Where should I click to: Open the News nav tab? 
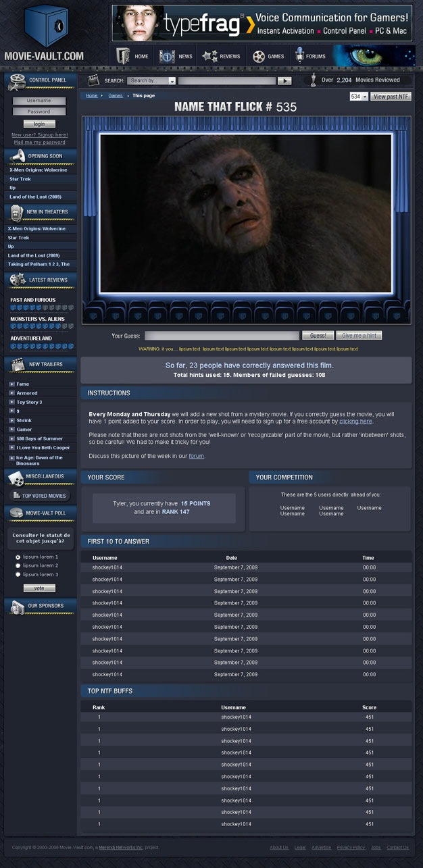tap(177, 56)
